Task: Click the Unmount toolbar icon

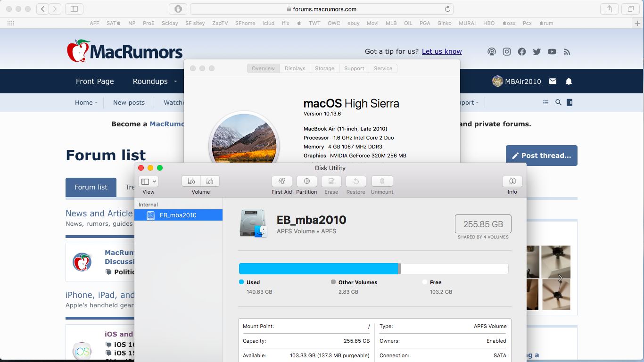Action: pos(382,181)
